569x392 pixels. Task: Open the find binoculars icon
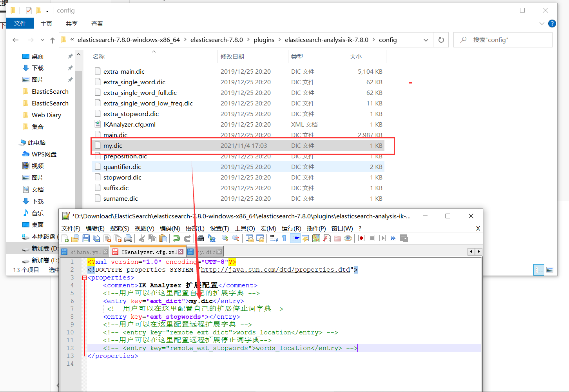(x=201, y=238)
